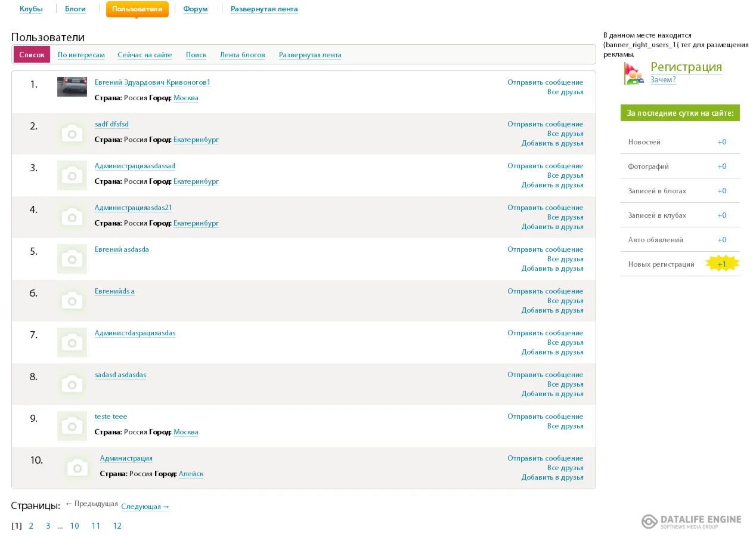Click the camera avatar of user Администрация
This screenshot has width=756, height=540.
[78, 468]
